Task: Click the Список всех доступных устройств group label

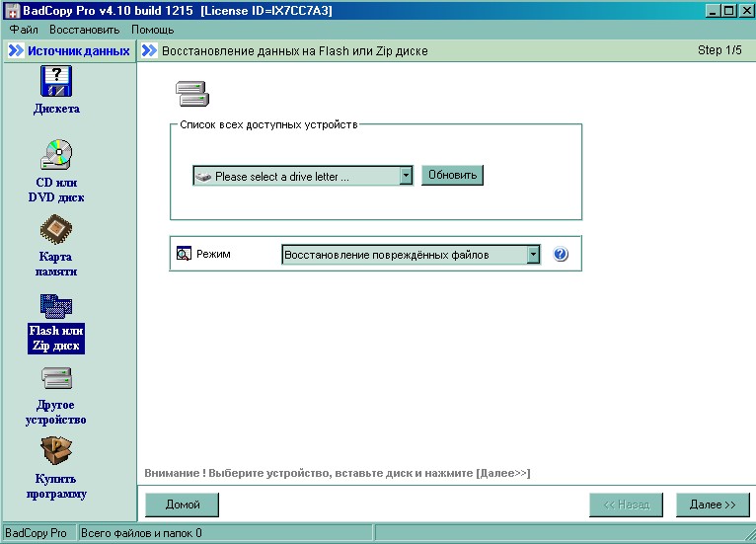Action: click(268, 124)
